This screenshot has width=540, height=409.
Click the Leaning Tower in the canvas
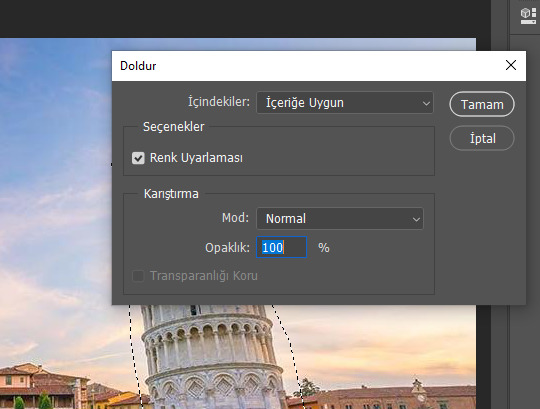(x=214, y=356)
